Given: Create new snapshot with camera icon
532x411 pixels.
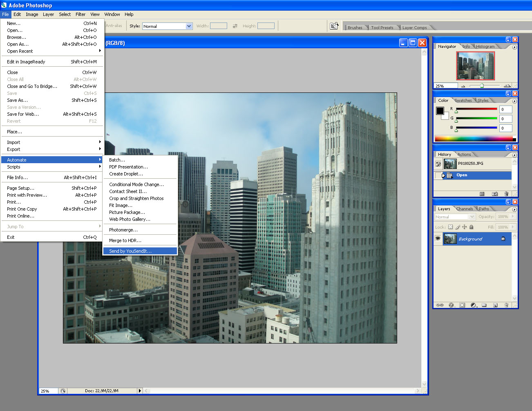Looking at the screenshot, I should pos(494,194).
